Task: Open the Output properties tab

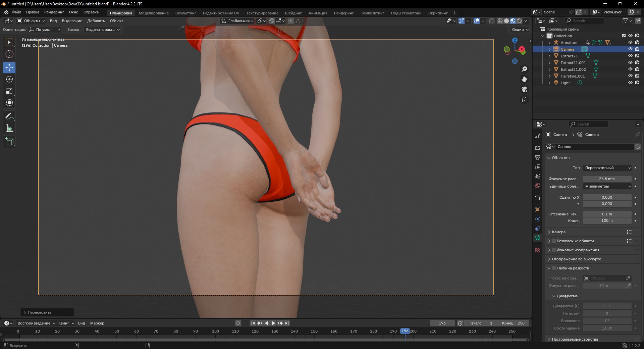Action: [x=538, y=157]
